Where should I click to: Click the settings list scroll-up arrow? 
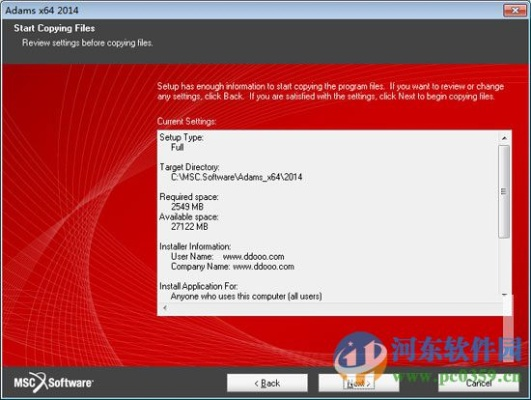[x=504, y=138]
